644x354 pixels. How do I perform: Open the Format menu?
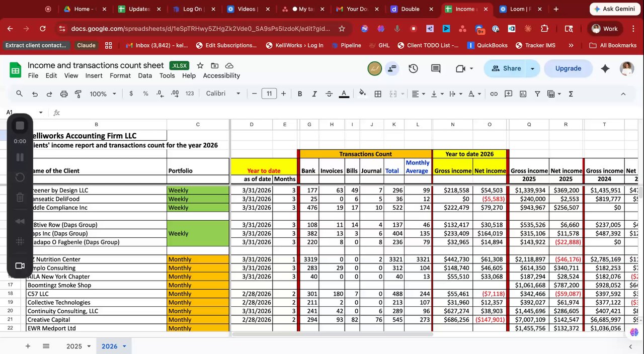click(120, 75)
